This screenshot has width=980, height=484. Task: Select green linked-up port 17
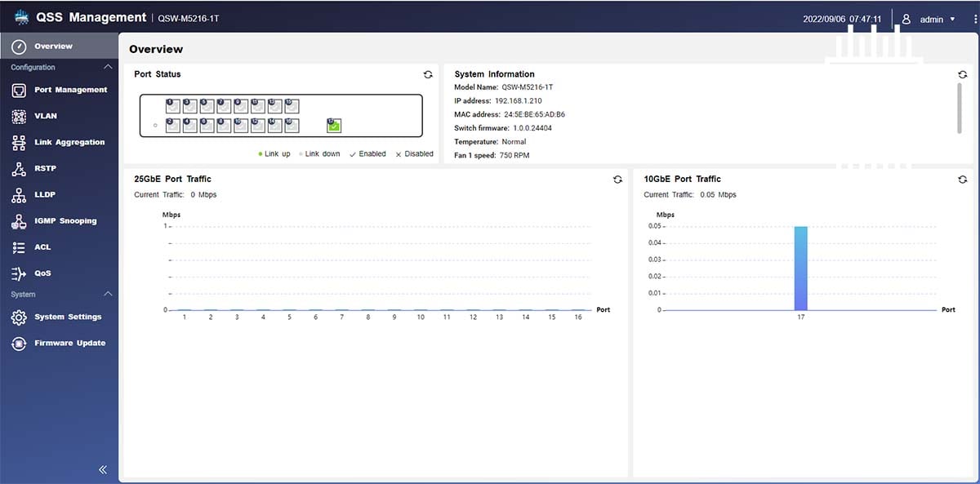point(334,126)
